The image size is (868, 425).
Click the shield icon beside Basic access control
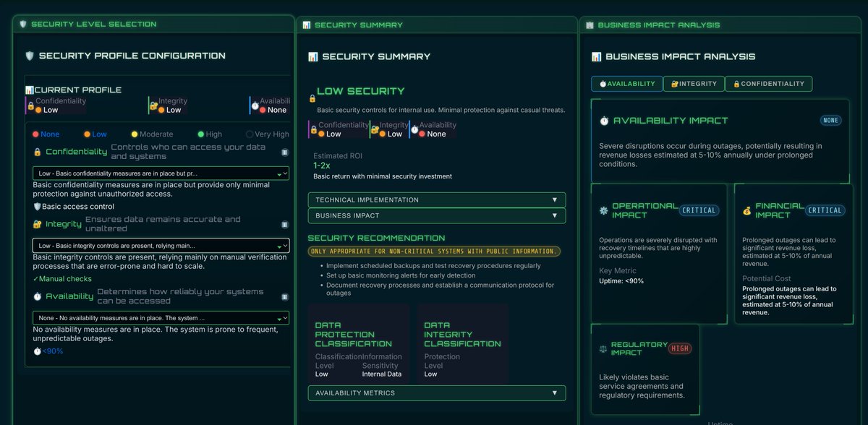pos(38,207)
